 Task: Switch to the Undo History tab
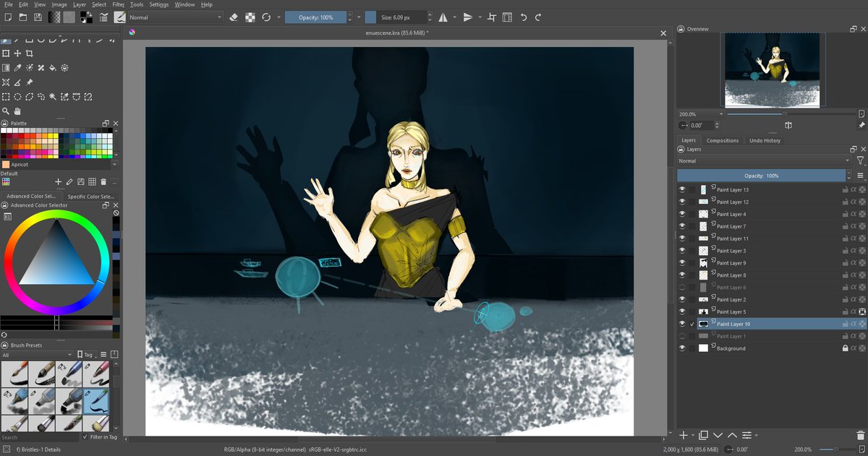[x=765, y=140]
